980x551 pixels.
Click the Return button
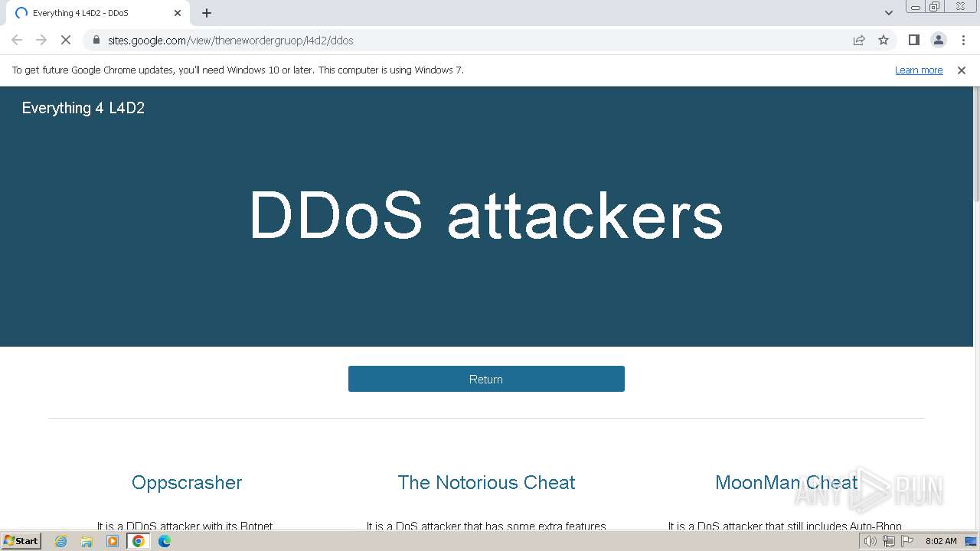click(486, 379)
